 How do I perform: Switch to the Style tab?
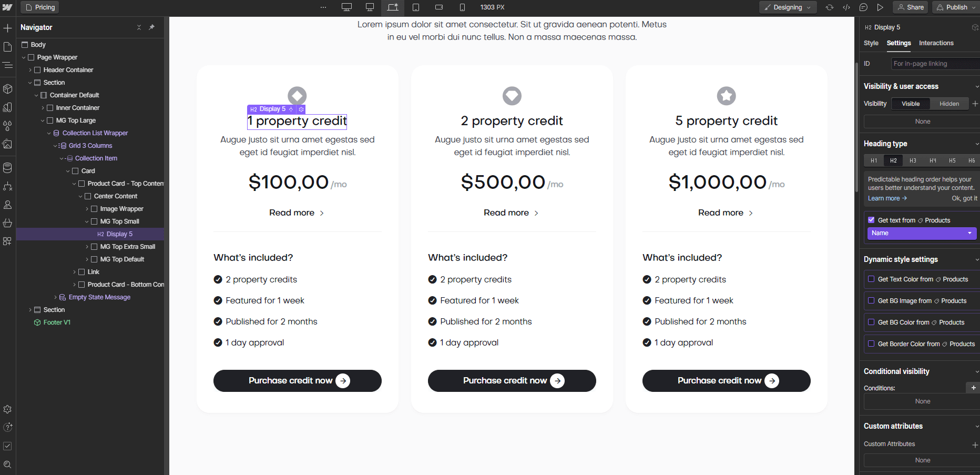tap(871, 43)
